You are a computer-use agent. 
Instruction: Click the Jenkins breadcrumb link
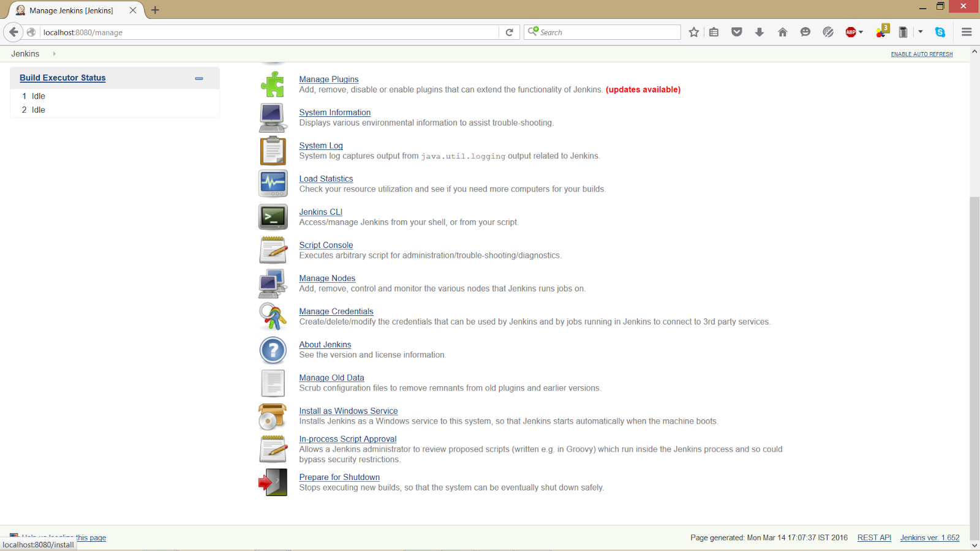coord(25,54)
